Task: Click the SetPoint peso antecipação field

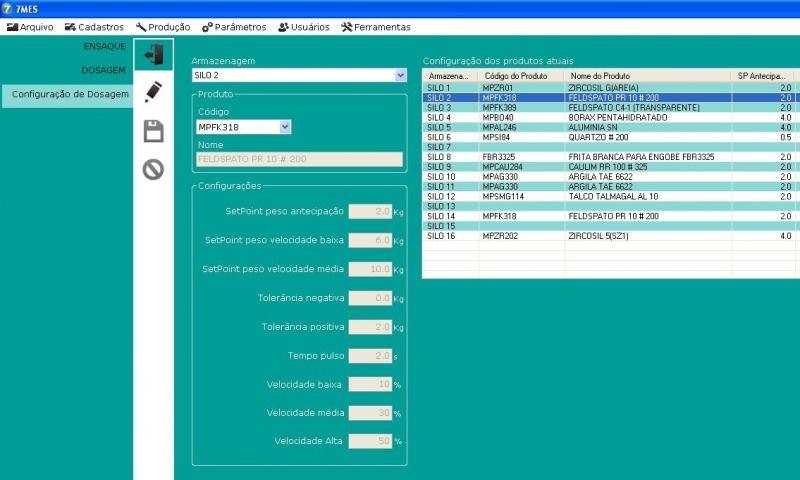Action: (x=369, y=212)
